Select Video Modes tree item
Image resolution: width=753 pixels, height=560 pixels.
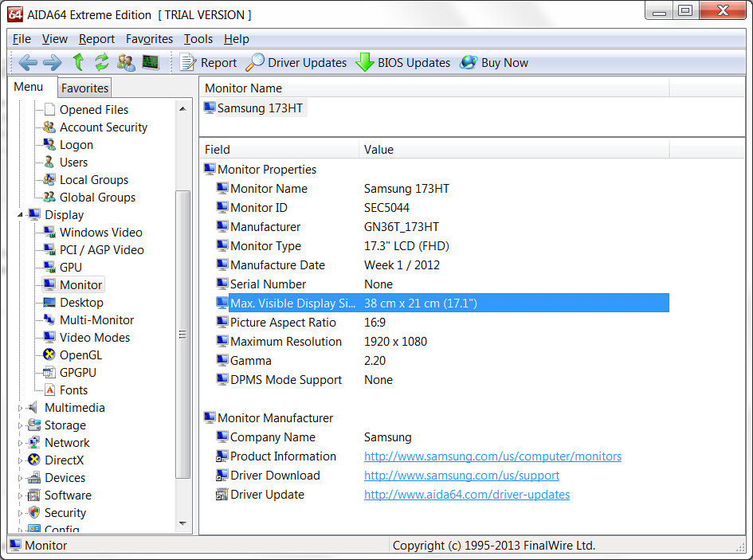point(95,338)
